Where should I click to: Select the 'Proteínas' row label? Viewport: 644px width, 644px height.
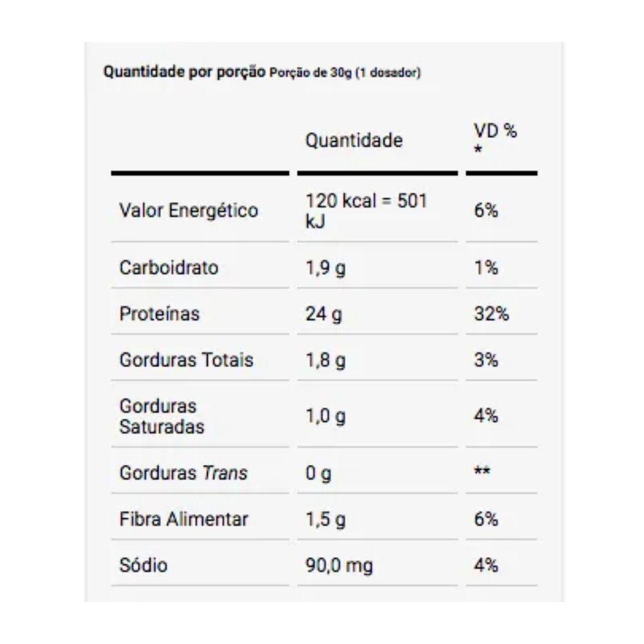pyautogui.click(x=160, y=314)
